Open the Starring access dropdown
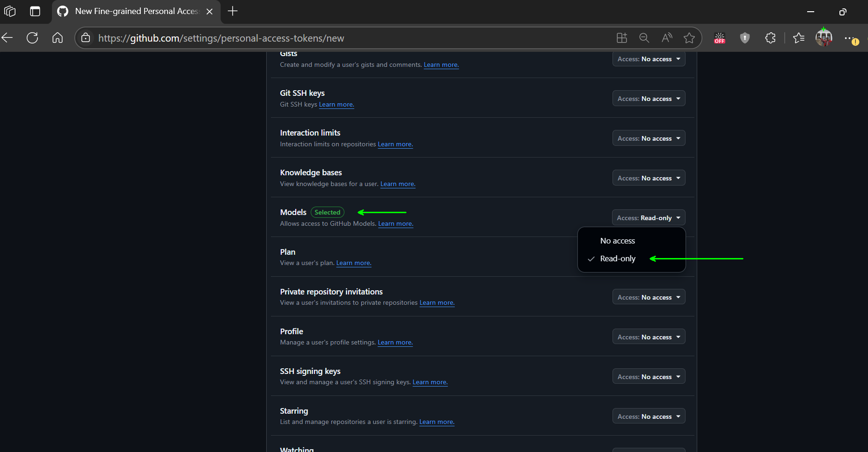 tap(649, 416)
